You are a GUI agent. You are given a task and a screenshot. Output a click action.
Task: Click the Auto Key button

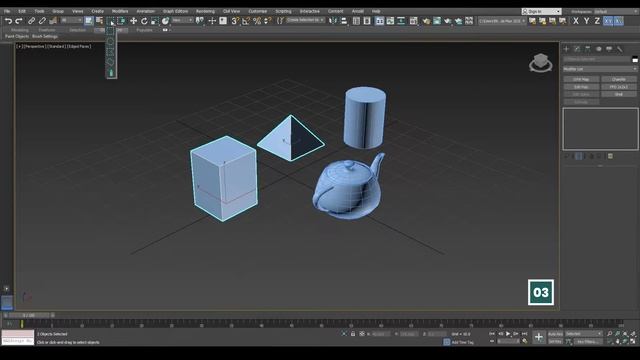point(555,334)
